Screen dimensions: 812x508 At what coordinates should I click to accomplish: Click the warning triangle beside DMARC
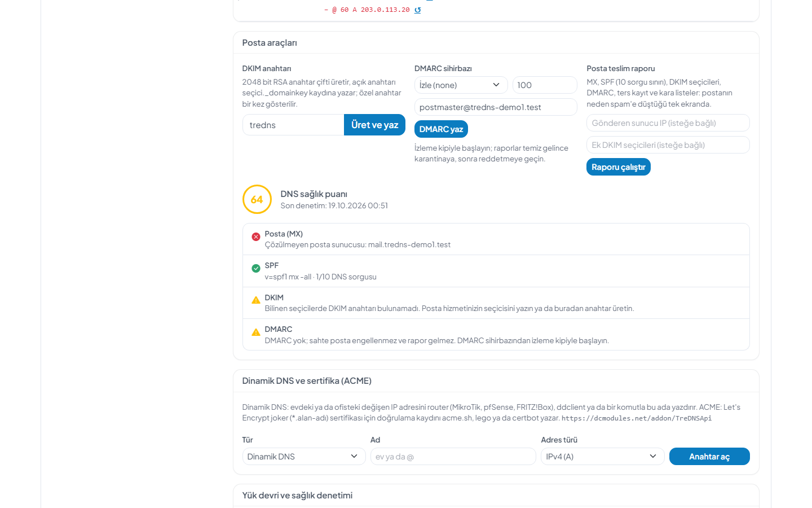256,332
